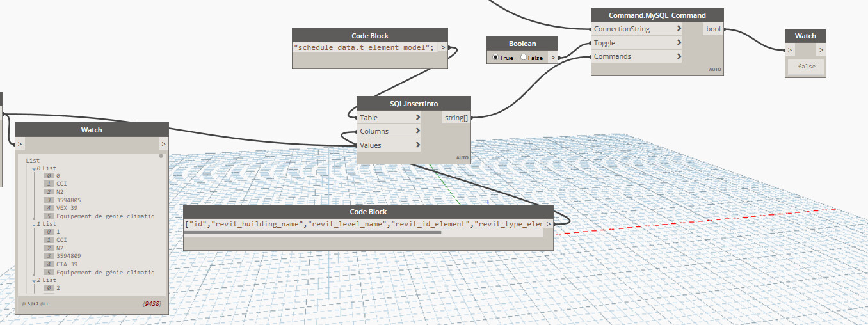
Task: Click the @L2 level label in Watch footer
Action: pyautogui.click(x=35, y=303)
